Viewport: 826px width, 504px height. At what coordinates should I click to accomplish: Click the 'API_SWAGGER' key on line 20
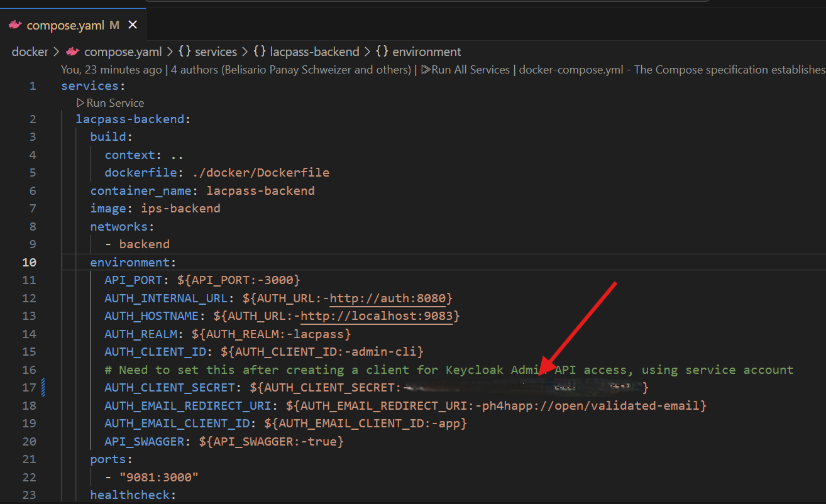(145, 441)
